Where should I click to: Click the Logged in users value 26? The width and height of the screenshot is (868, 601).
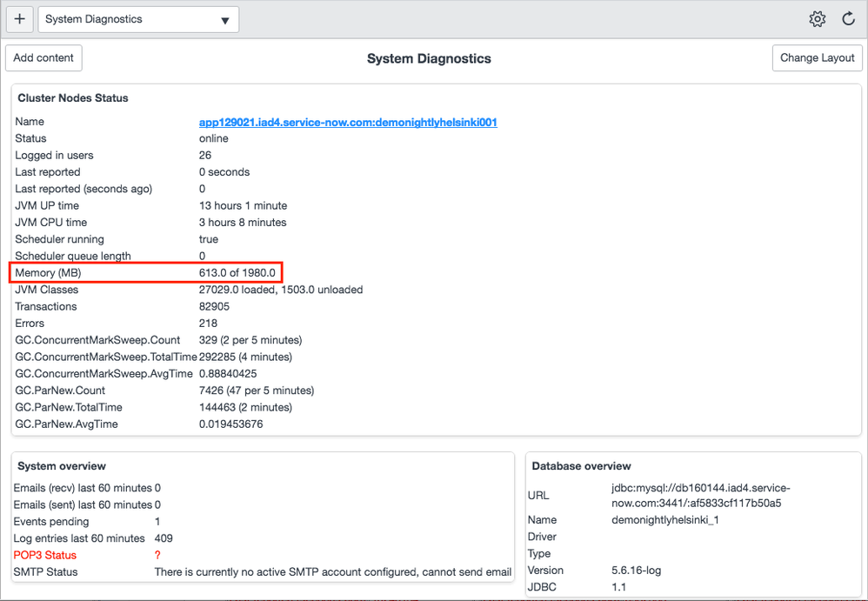(205, 156)
